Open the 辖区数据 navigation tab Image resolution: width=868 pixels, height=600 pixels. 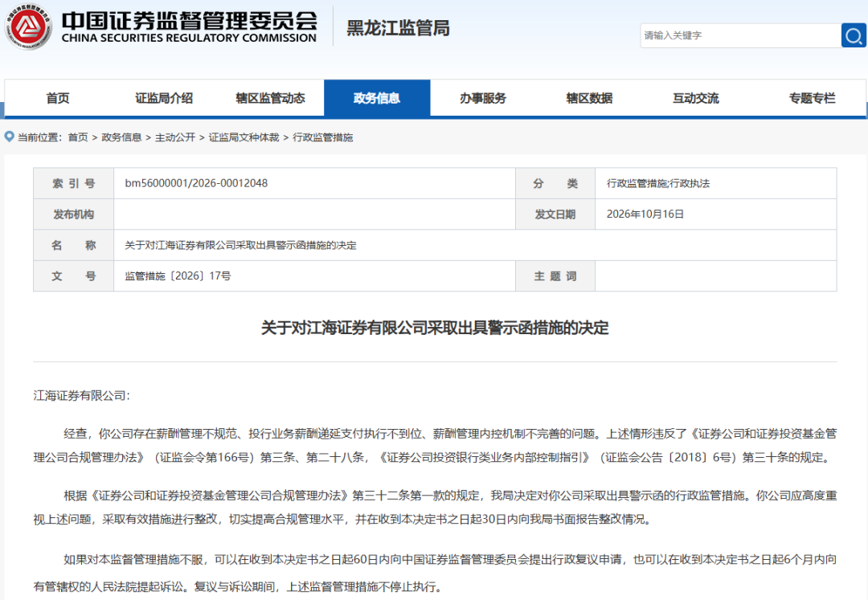click(x=589, y=98)
